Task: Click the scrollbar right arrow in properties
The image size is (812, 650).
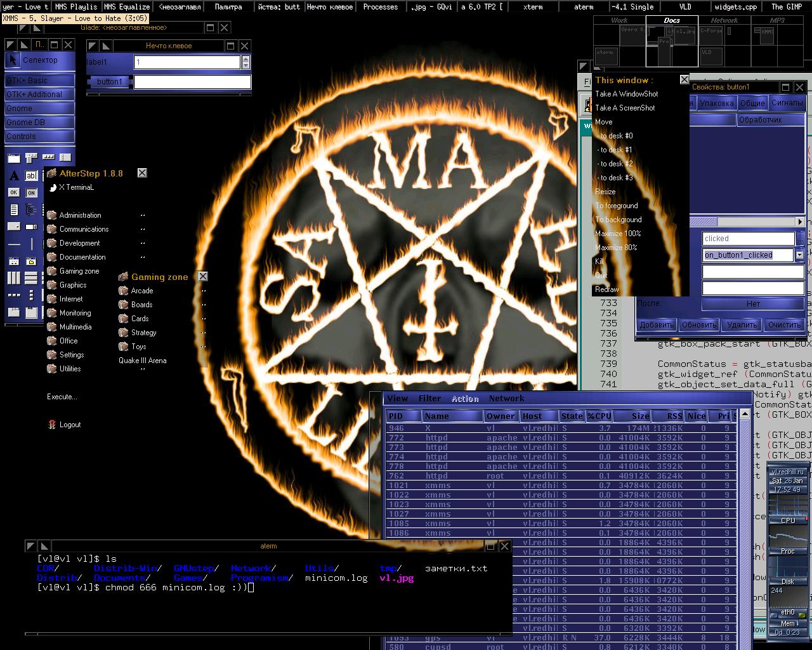Action: coord(800,222)
